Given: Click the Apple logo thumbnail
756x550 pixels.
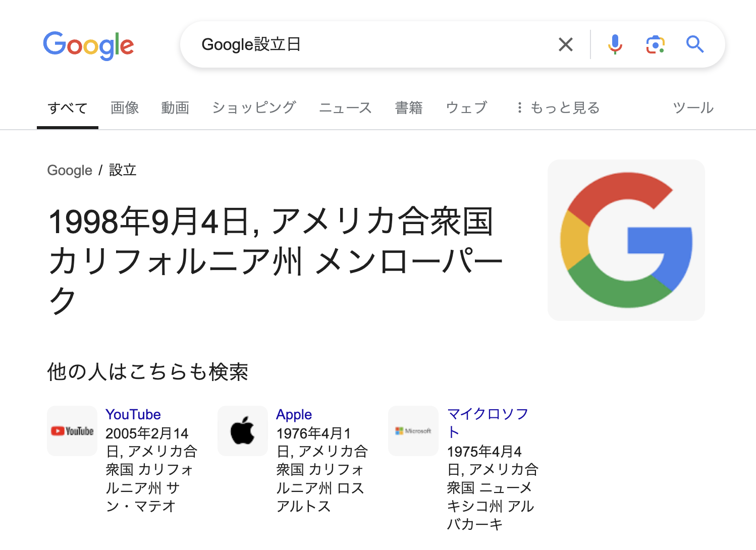Looking at the screenshot, I should [x=242, y=431].
